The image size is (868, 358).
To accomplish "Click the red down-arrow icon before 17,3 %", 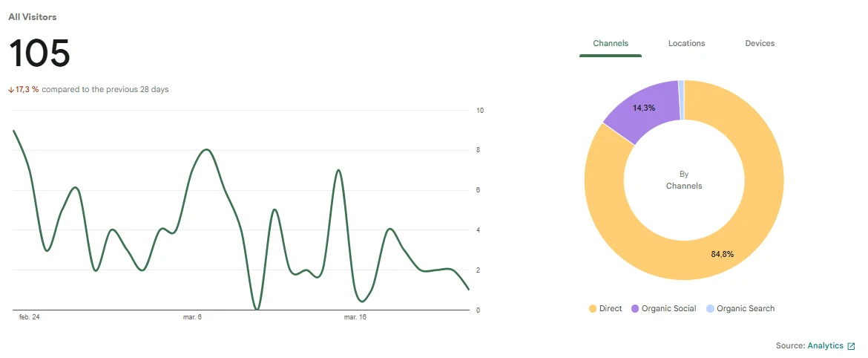I will coord(11,90).
